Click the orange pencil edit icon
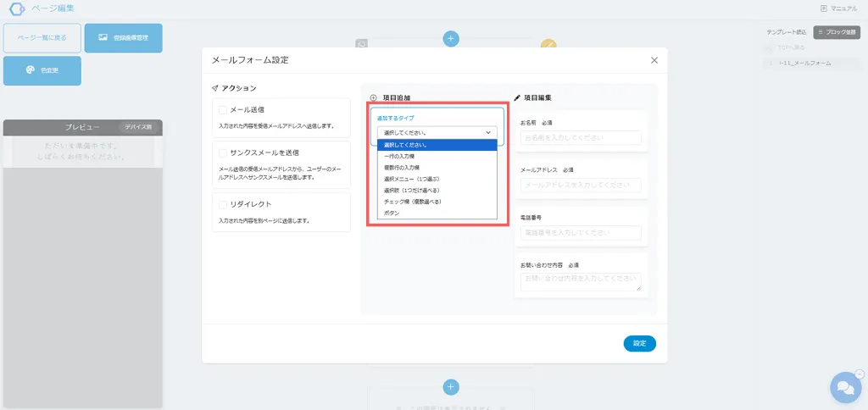This screenshot has width=868, height=410. (x=548, y=46)
